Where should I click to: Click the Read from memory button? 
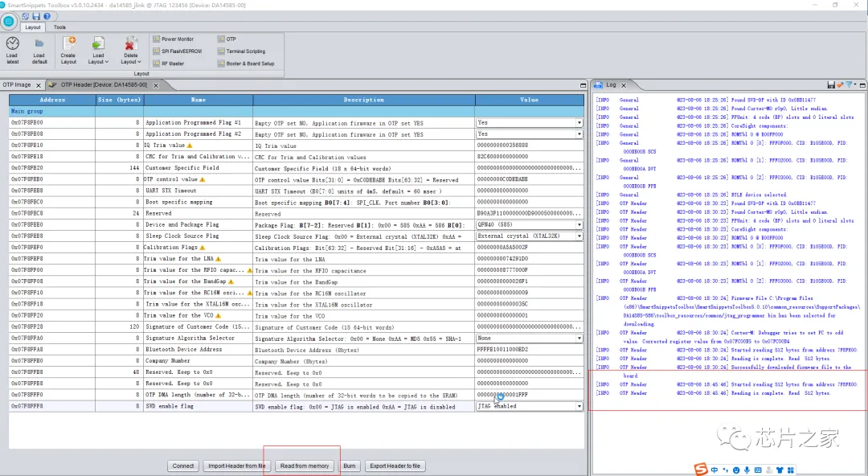(304, 466)
